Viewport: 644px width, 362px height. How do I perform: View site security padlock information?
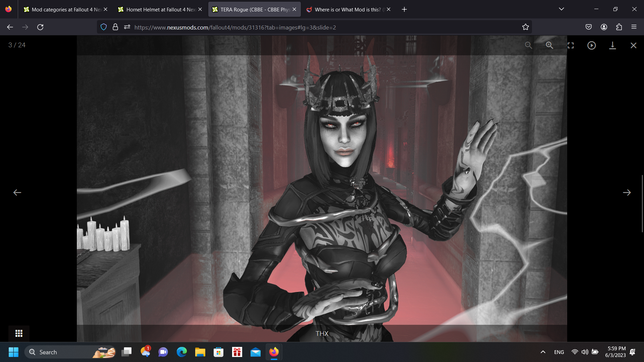pyautogui.click(x=115, y=27)
